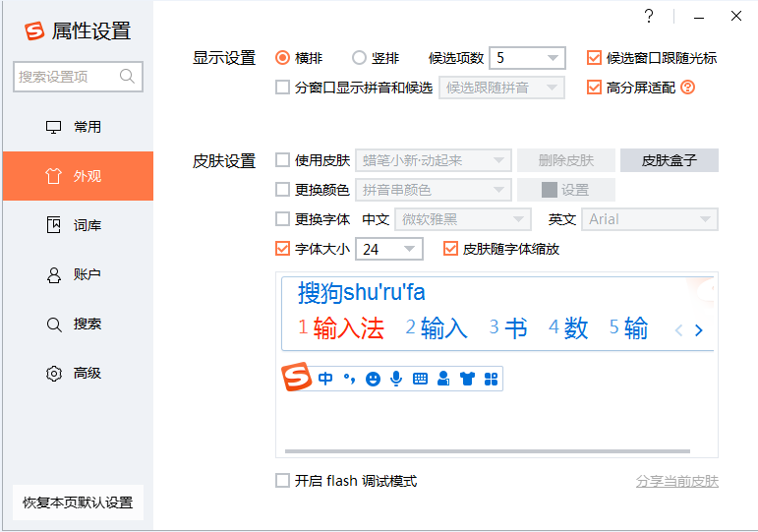
Task: Click the 设置 color button
Action: pos(566,190)
